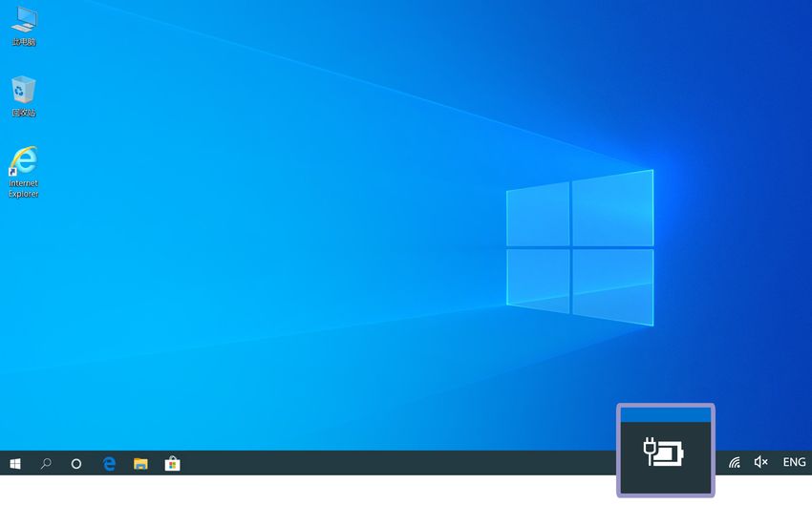Open the This PC desktop icon
Screen dimensions: 812x505
point(24,26)
